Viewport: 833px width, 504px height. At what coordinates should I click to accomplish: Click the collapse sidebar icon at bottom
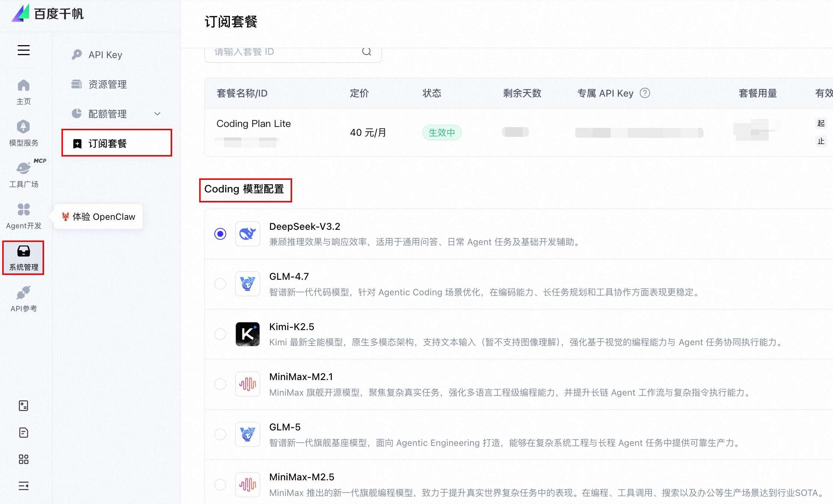24,486
